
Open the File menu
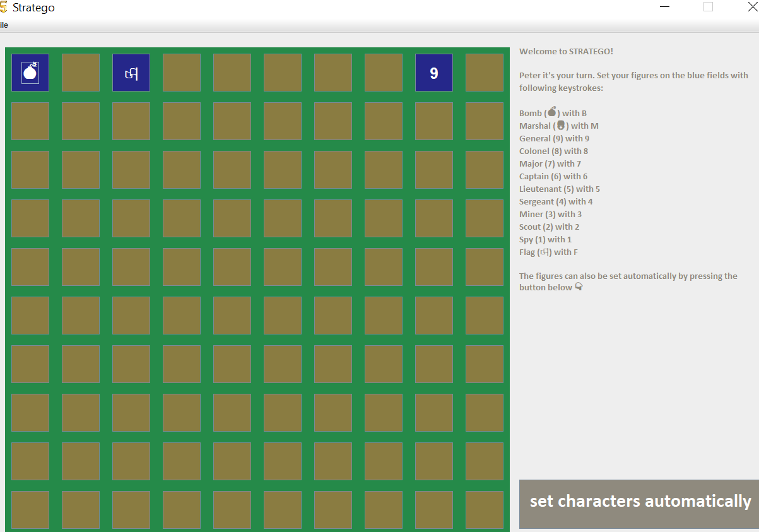(4, 25)
